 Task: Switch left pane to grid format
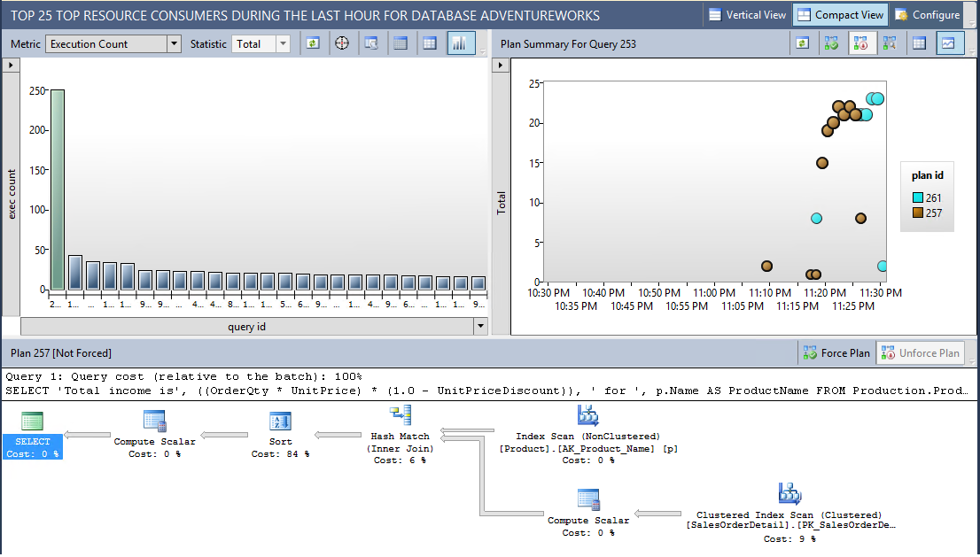click(x=430, y=43)
